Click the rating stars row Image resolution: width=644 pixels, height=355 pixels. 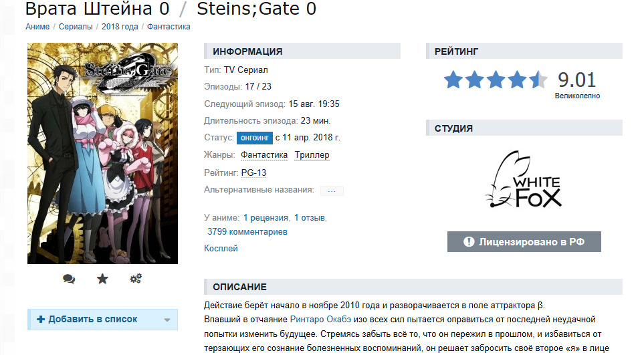click(x=496, y=80)
